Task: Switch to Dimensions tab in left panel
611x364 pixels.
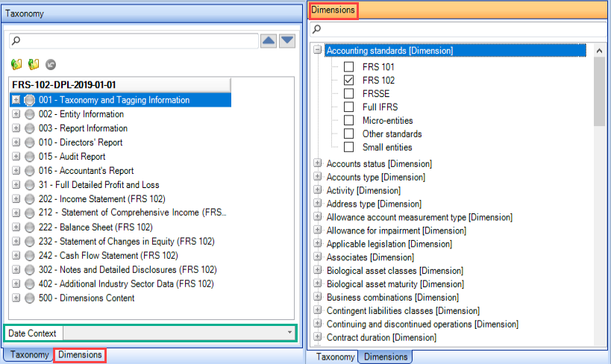Action: click(x=80, y=354)
